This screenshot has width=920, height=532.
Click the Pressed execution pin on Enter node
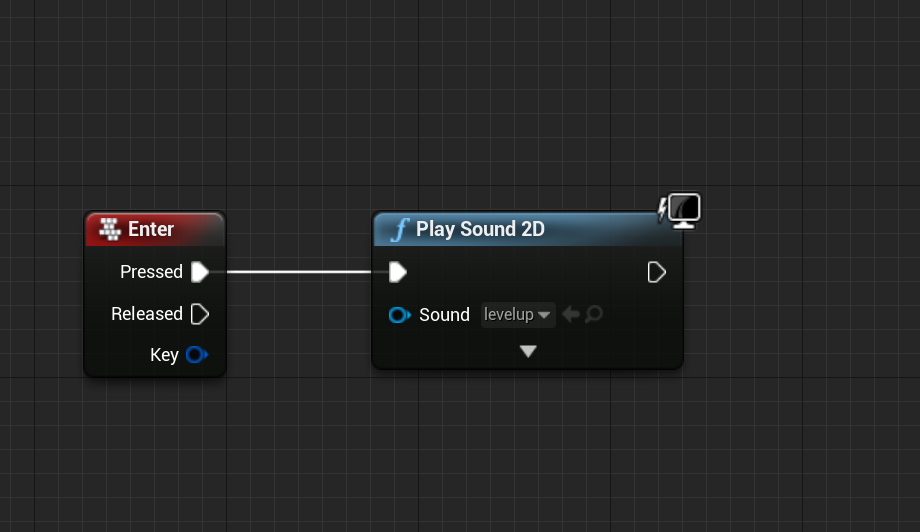[200, 272]
